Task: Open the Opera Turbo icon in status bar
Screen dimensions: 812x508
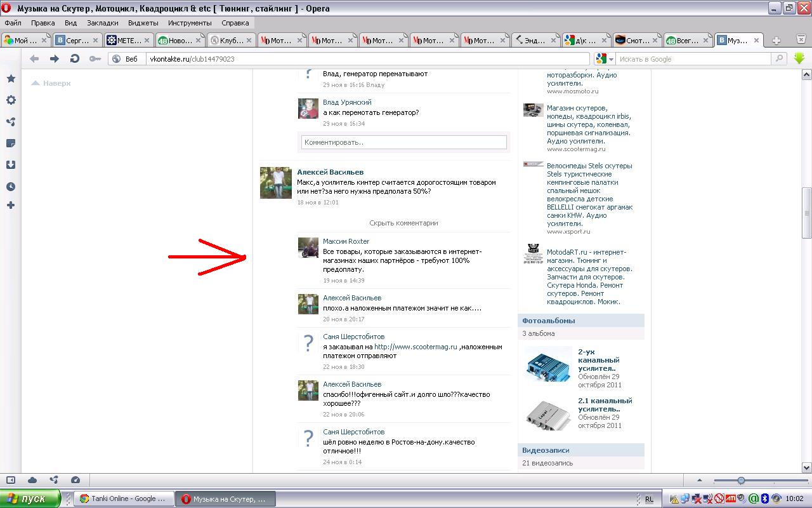Action: tap(75, 480)
